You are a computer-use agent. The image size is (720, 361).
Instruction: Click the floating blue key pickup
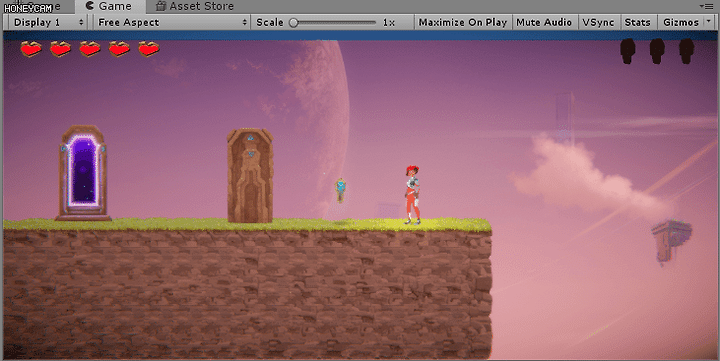(x=340, y=190)
